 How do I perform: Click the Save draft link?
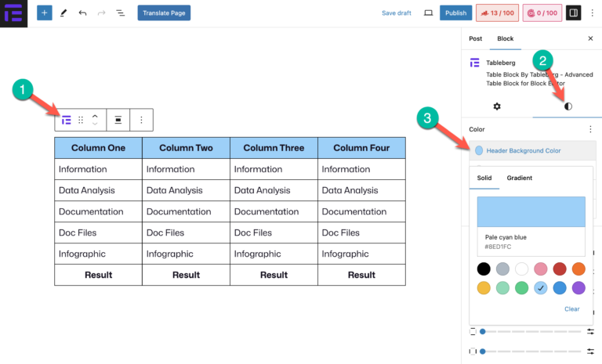tap(396, 13)
